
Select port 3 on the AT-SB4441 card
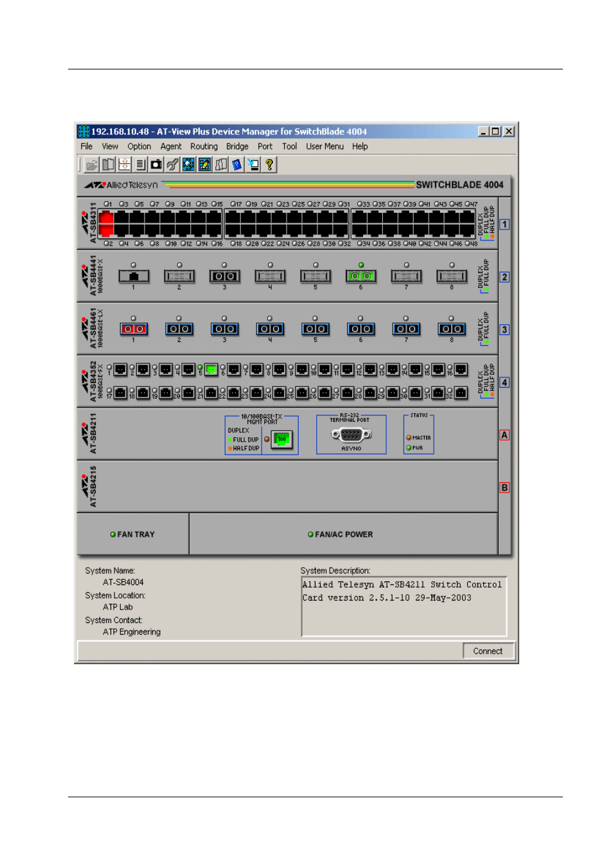pyautogui.click(x=224, y=276)
